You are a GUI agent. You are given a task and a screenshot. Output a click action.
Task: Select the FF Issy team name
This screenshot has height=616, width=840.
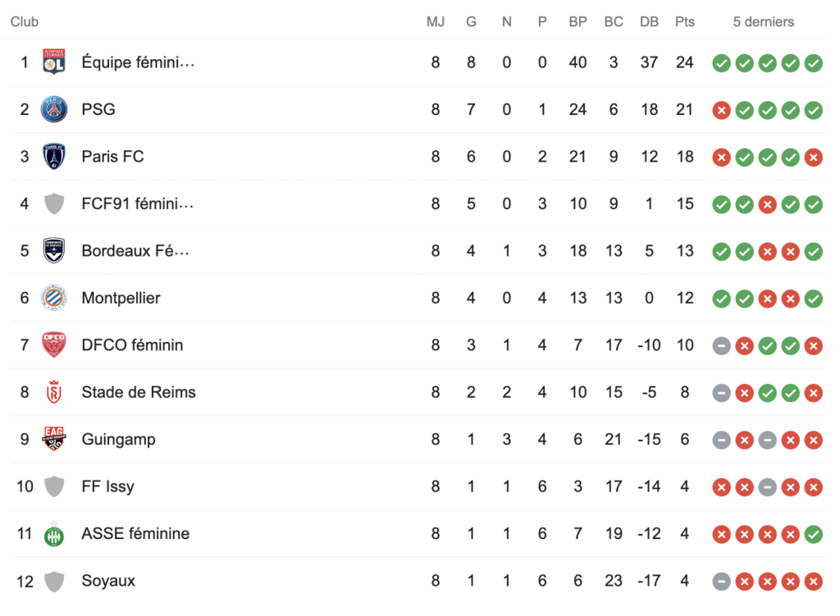(x=107, y=486)
